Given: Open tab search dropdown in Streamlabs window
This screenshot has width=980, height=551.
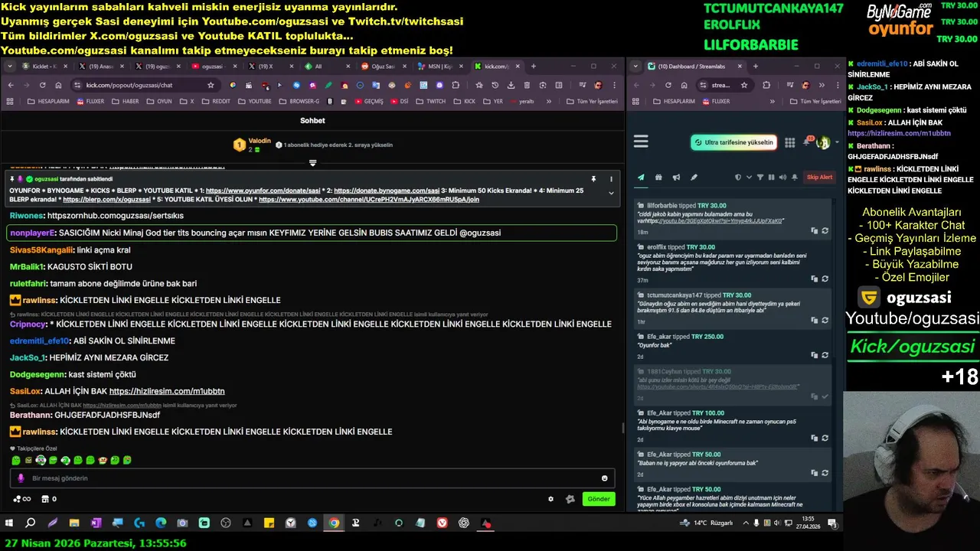Looking at the screenshot, I should coord(637,67).
